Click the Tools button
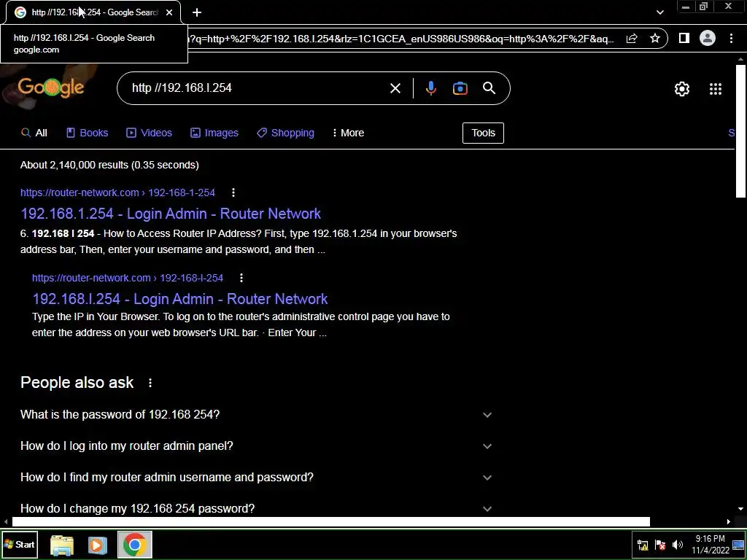The height and width of the screenshot is (560, 747). (483, 133)
